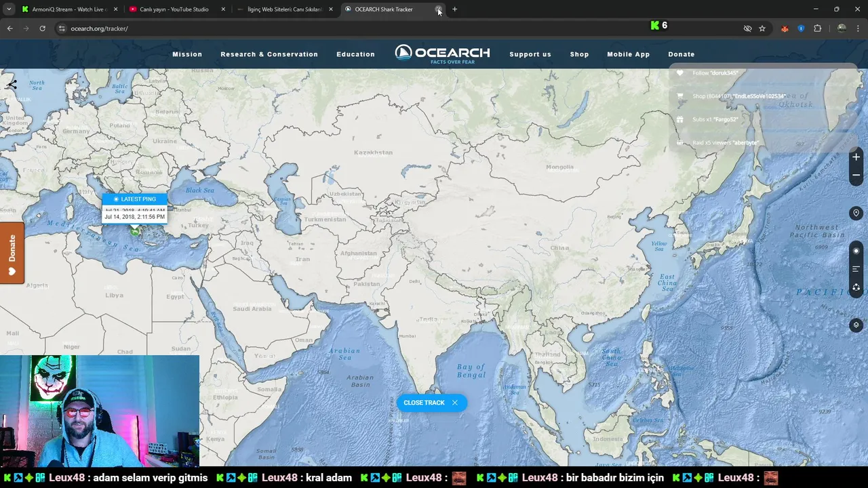Switch to İlginç Web Siteleri tab

click(283, 9)
